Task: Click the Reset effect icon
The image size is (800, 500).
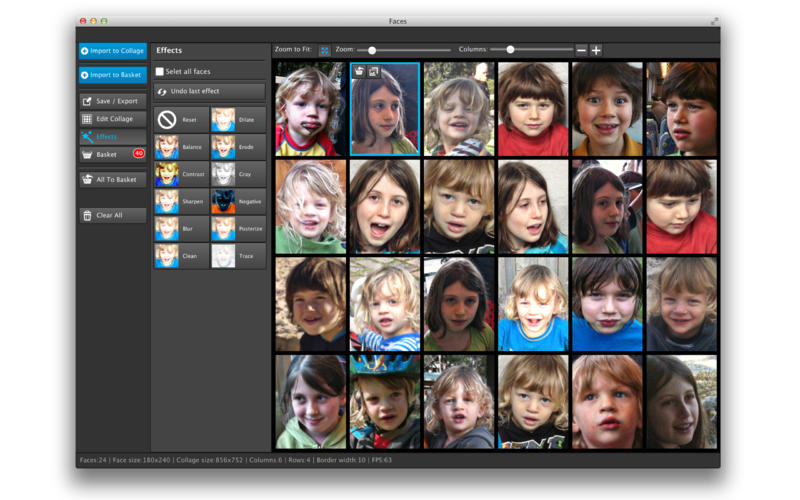Action: tap(167, 120)
